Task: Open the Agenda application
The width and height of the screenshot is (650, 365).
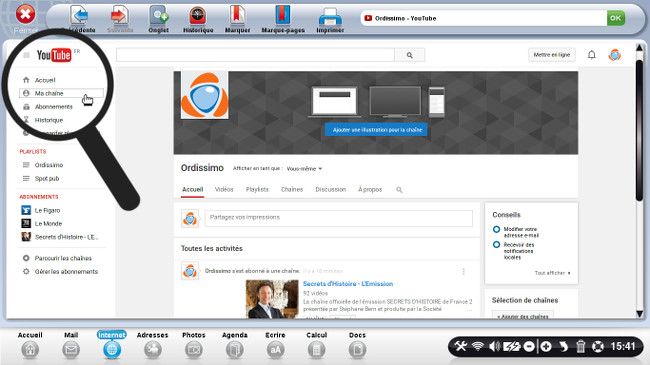Action: [235, 350]
